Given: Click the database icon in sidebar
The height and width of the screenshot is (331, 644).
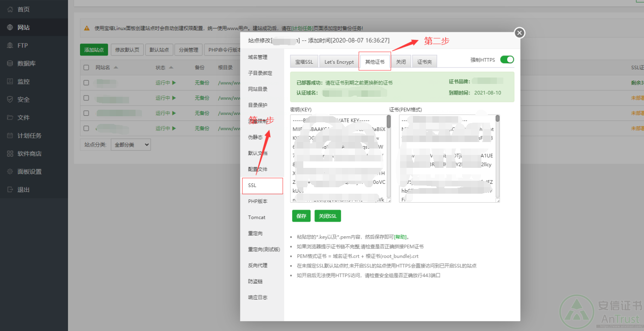Looking at the screenshot, I should click(x=10, y=64).
